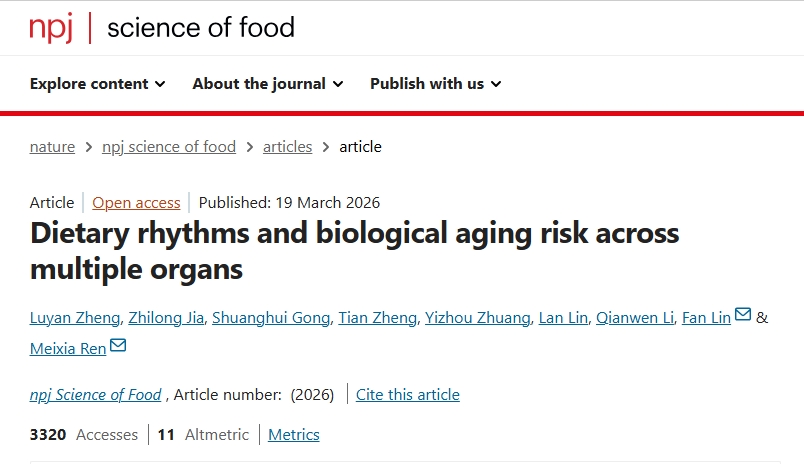Expand the Publish with us menu

(435, 84)
